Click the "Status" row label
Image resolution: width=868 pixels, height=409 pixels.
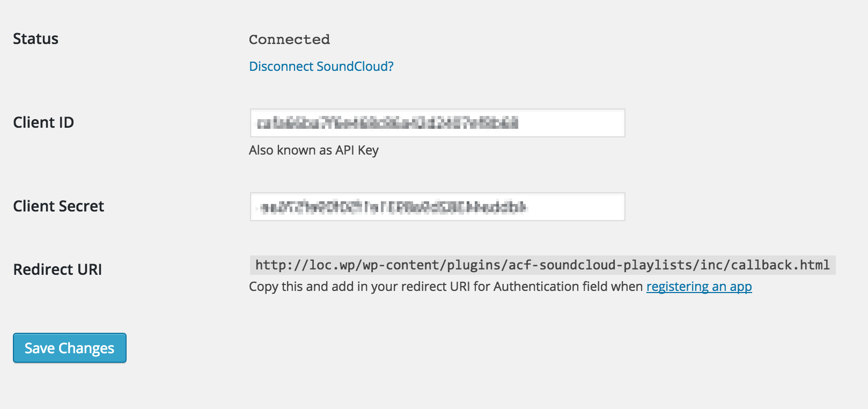coord(35,39)
